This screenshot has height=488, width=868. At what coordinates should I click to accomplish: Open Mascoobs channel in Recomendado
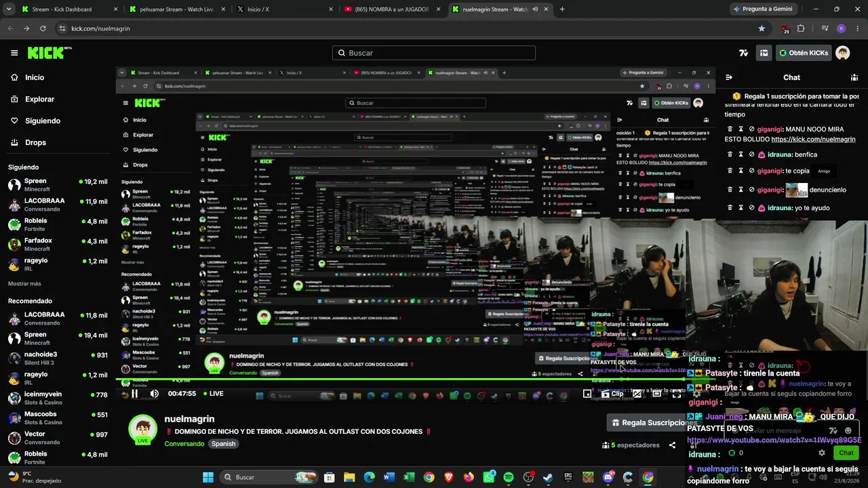point(58,418)
